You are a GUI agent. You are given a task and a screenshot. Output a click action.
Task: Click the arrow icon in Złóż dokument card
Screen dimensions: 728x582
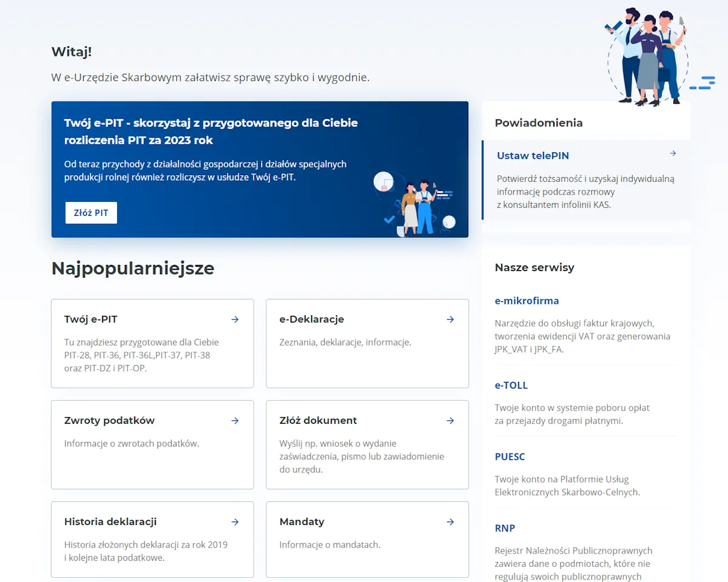tap(450, 421)
